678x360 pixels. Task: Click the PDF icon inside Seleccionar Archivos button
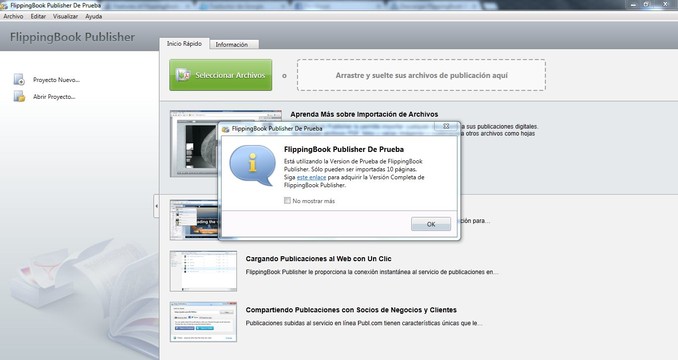coord(183,75)
